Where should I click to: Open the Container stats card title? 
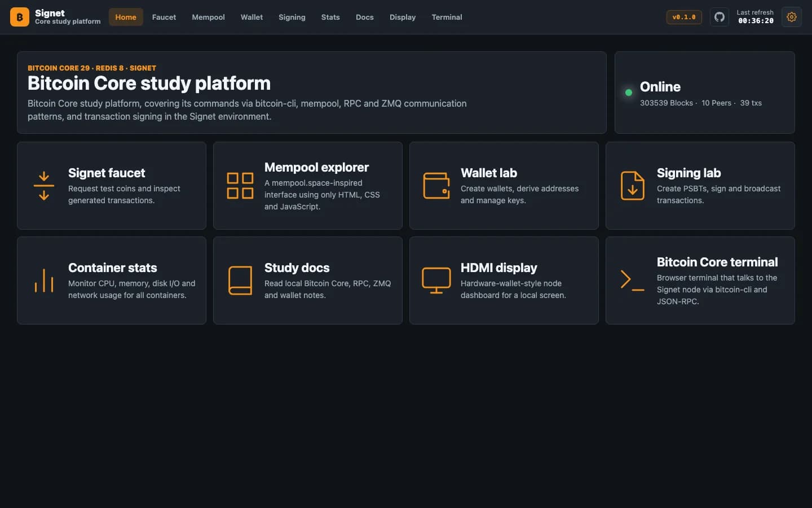[x=113, y=268]
